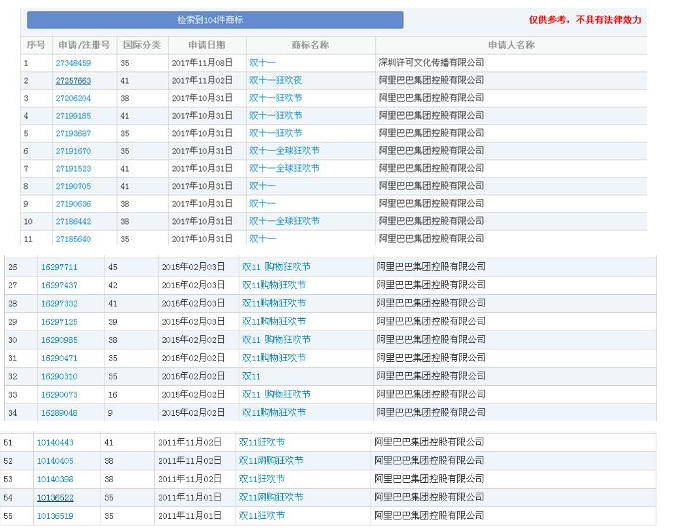Open registration number link in row 7

coord(73,169)
